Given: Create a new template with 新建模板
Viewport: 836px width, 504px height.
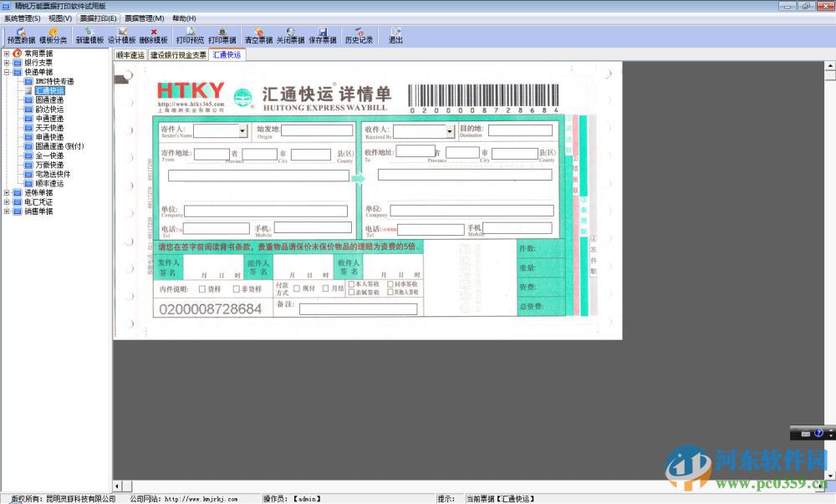Looking at the screenshot, I should 89,36.
